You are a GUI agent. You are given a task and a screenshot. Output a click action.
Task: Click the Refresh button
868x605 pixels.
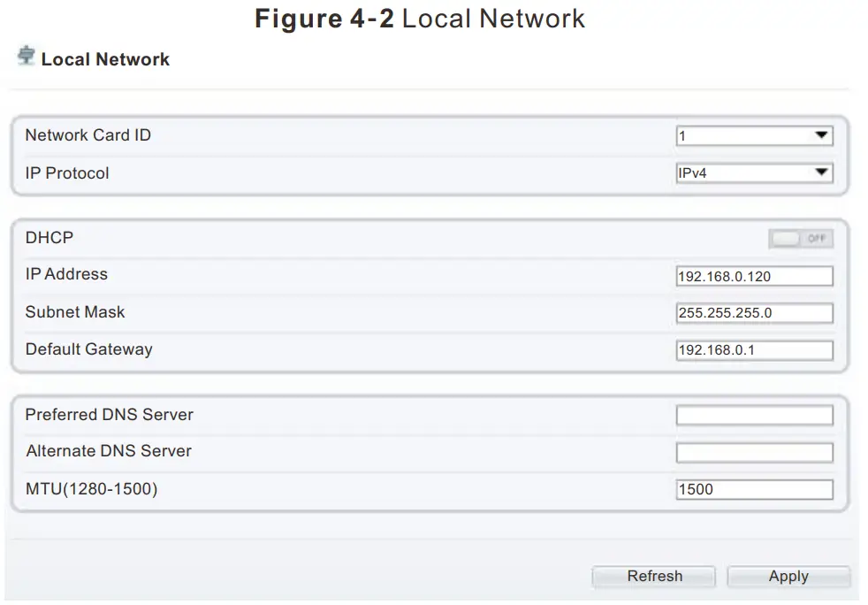tap(653, 576)
